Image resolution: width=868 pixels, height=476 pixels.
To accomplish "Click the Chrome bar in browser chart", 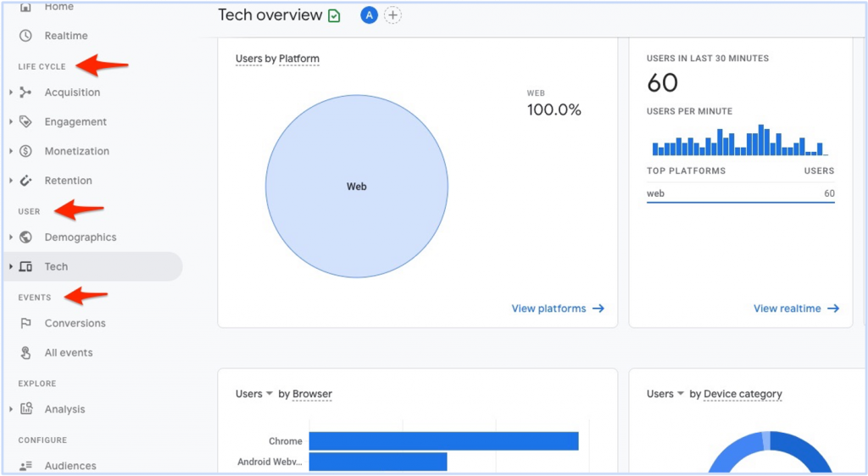I will tap(443, 441).
